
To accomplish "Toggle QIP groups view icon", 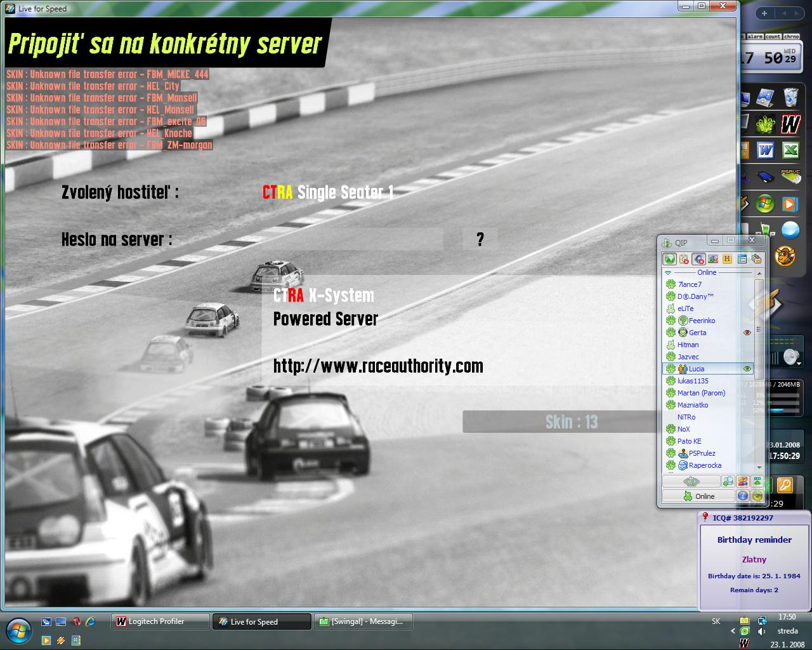I will point(713,259).
